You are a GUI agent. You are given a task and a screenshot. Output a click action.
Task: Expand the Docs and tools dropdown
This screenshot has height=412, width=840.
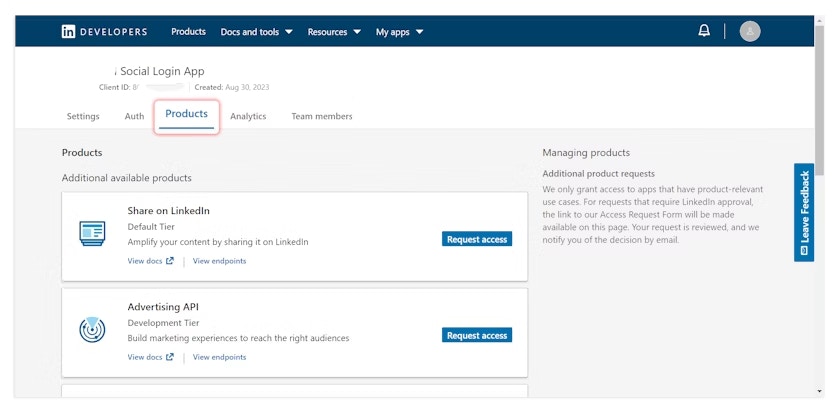pyautogui.click(x=257, y=32)
